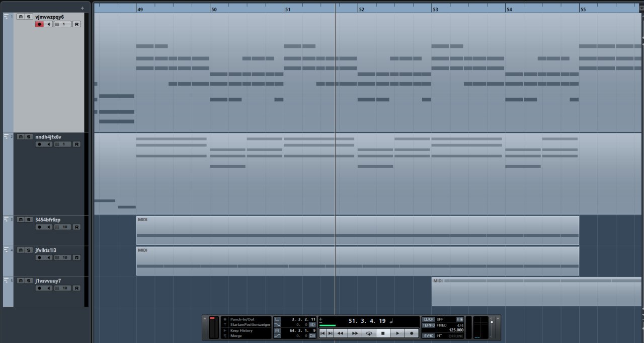Viewport: 644px width, 343px height.
Task: Toggle monitor speaker on track vjmvwzpqy6
Action: pos(49,24)
